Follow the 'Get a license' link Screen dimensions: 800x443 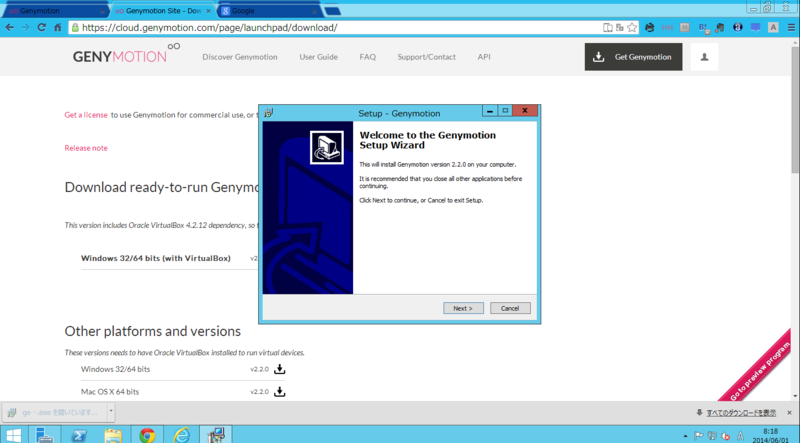point(86,115)
